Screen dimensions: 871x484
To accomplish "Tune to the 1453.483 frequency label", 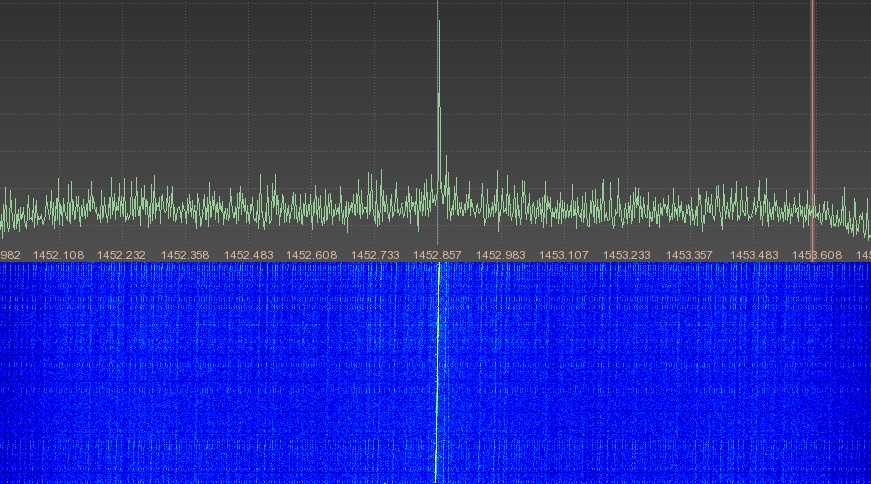I will [x=753, y=255].
